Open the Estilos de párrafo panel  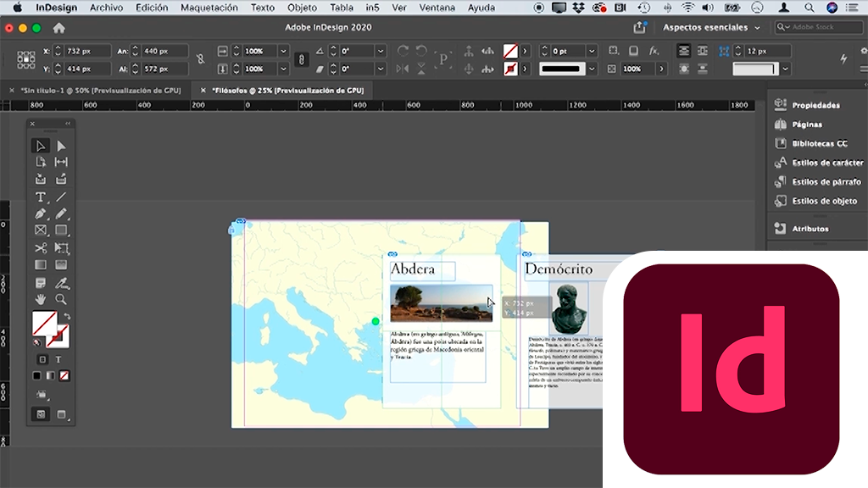tap(826, 182)
